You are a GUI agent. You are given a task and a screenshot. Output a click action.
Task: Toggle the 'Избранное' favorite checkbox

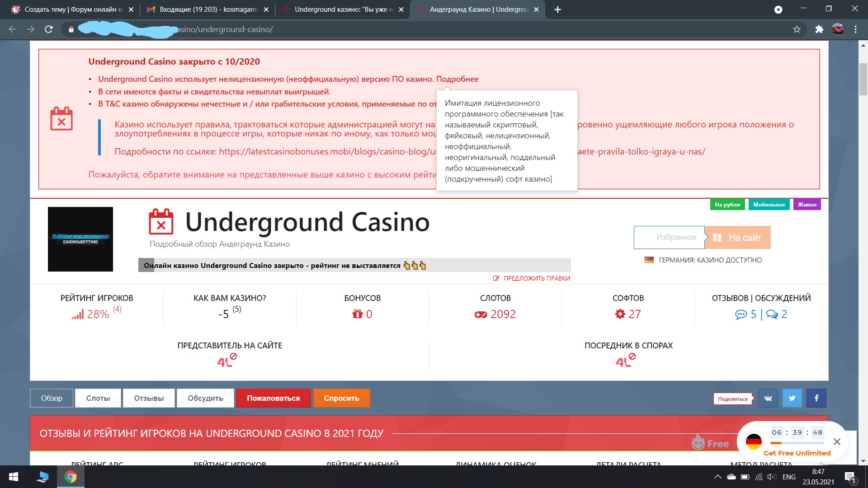pos(647,237)
